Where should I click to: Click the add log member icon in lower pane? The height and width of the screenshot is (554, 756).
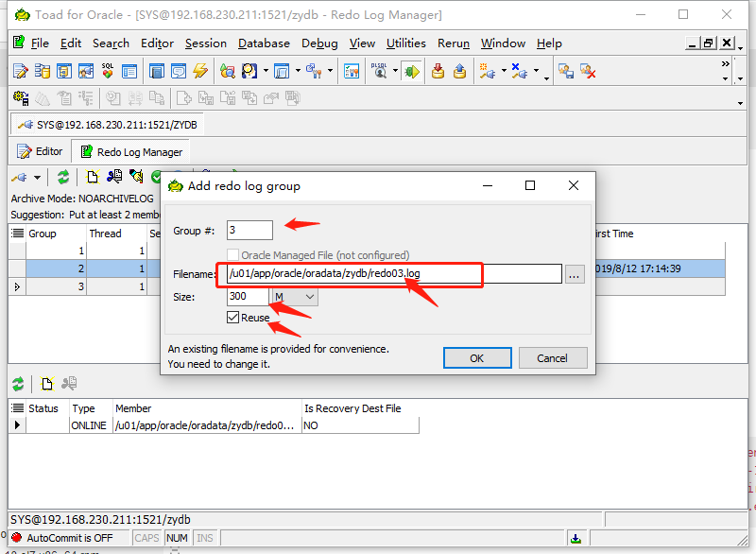pos(46,384)
